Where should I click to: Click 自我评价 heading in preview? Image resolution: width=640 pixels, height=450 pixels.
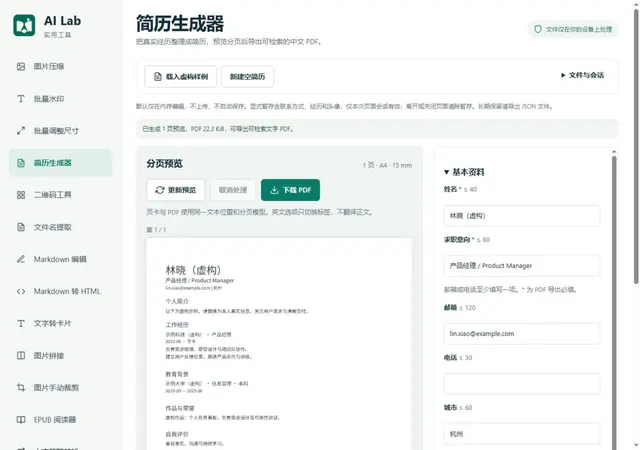point(177,434)
